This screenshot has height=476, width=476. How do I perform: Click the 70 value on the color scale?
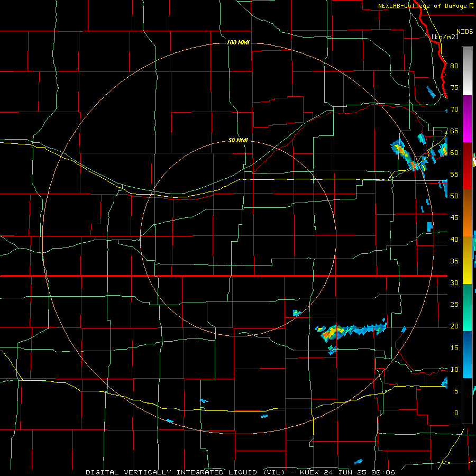[454, 109]
